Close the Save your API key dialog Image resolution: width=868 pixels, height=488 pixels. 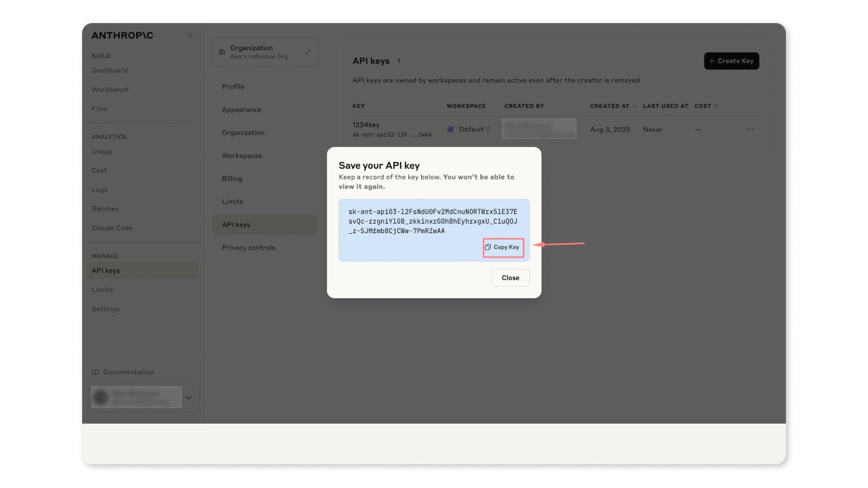tap(511, 278)
